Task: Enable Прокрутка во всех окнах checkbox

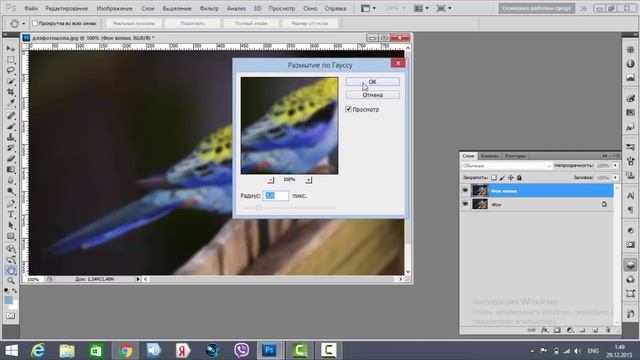Action: click(x=35, y=23)
